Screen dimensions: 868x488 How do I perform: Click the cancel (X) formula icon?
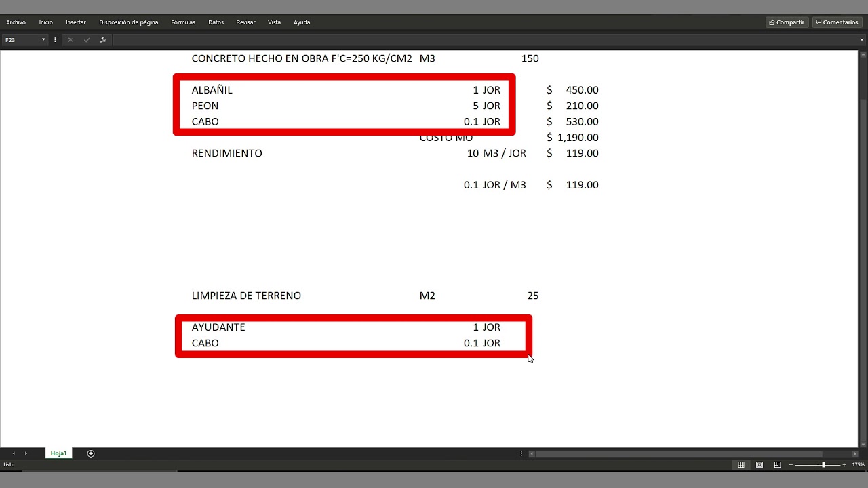[70, 40]
